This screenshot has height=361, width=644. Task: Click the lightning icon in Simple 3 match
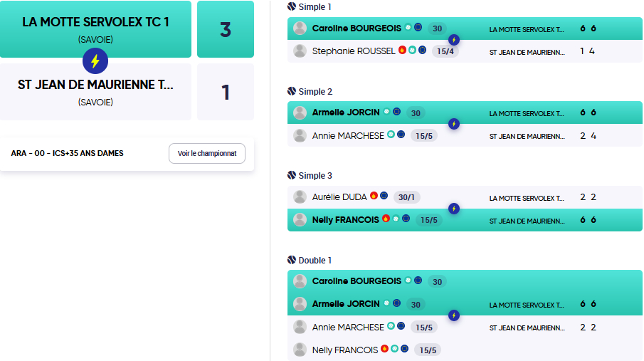pyautogui.click(x=454, y=209)
